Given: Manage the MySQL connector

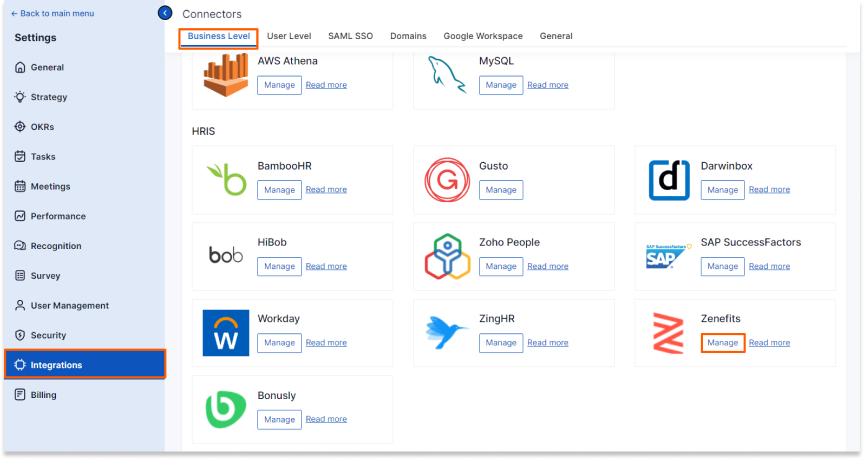Looking at the screenshot, I should click(x=501, y=85).
